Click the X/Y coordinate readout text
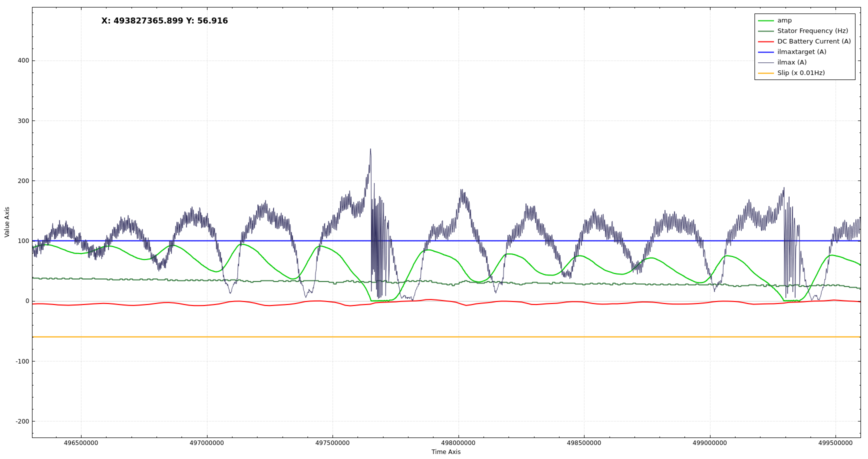This screenshot has height=459, width=868. pos(164,21)
